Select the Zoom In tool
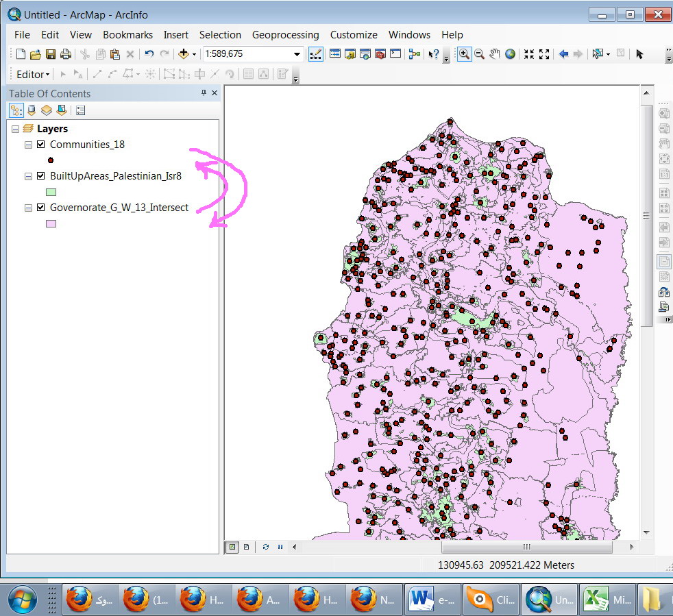673x616 pixels. coord(464,54)
